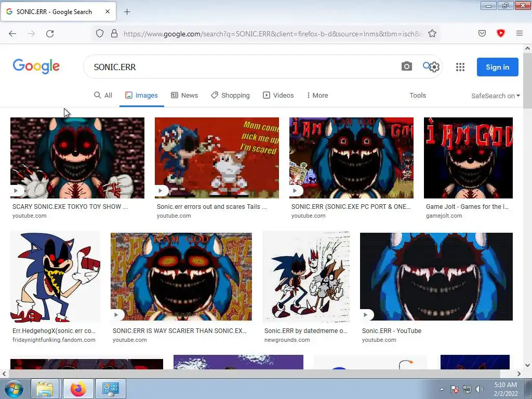
Task: Click the vertical scrollbar up arrow
Action: (x=527, y=48)
